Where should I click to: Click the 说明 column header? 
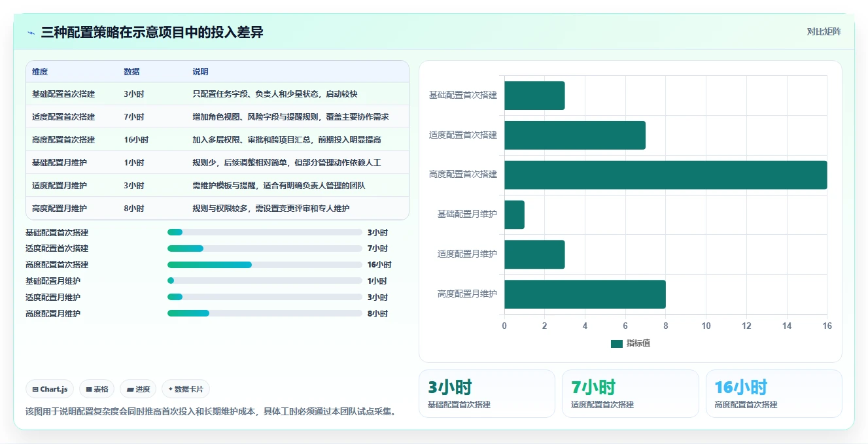[200, 72]
